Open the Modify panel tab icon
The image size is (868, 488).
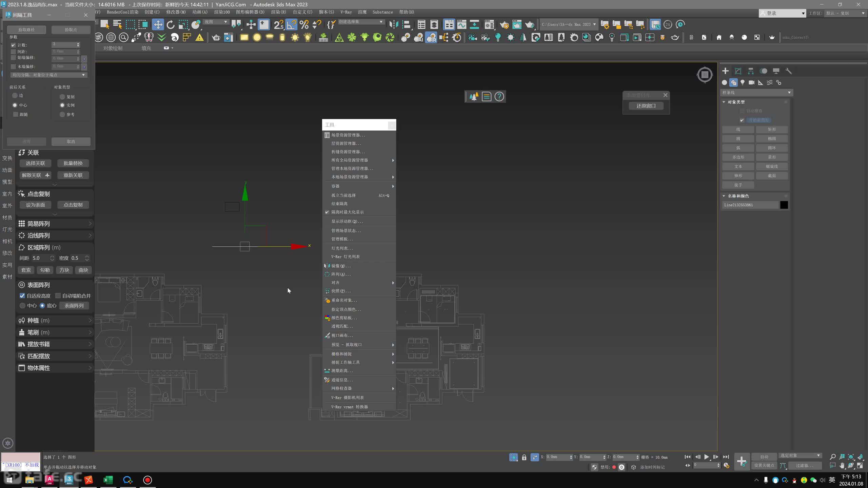738,71
